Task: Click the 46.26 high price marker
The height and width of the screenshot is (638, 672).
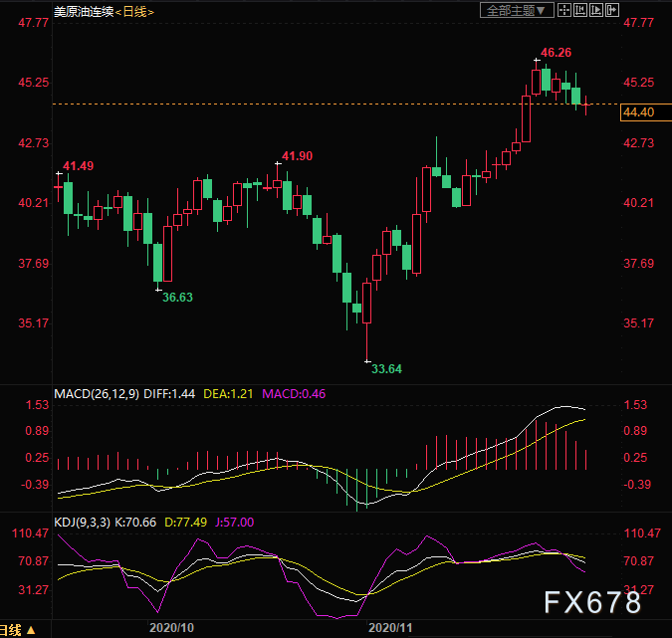Action: [556, 52]
